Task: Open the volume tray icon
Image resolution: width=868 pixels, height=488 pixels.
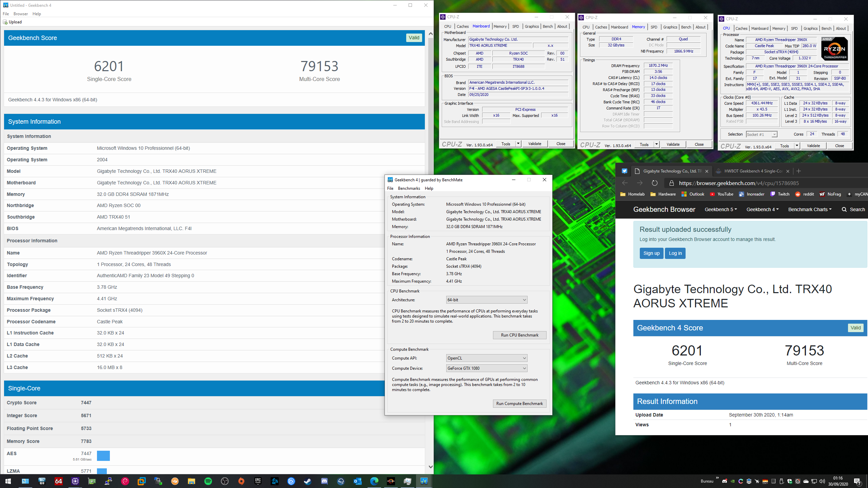Action: 822,481
